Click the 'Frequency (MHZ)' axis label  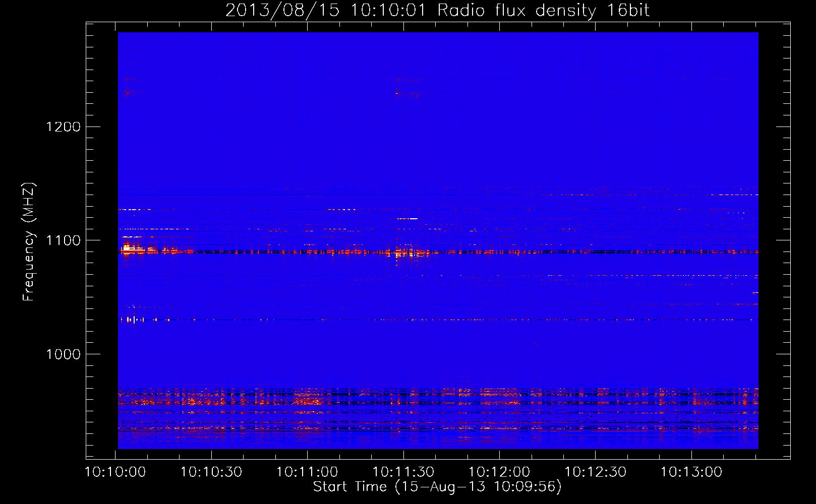pos(29,242)
